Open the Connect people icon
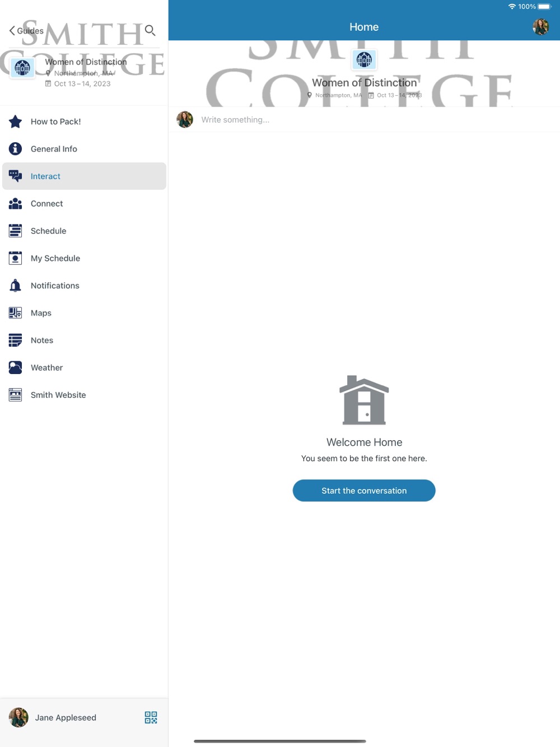The image size is (560, 747). coord(15,204)
